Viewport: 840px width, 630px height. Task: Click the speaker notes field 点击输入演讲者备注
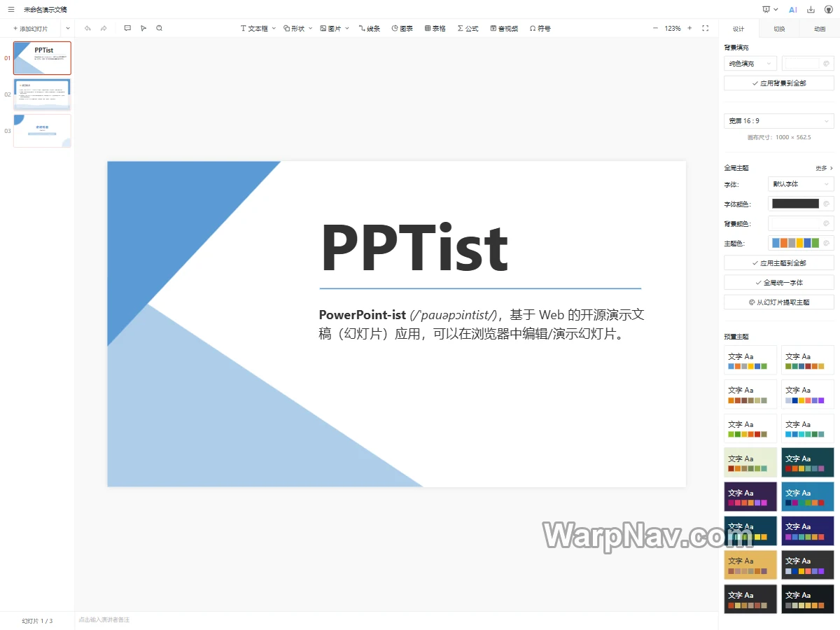point(396,620)
